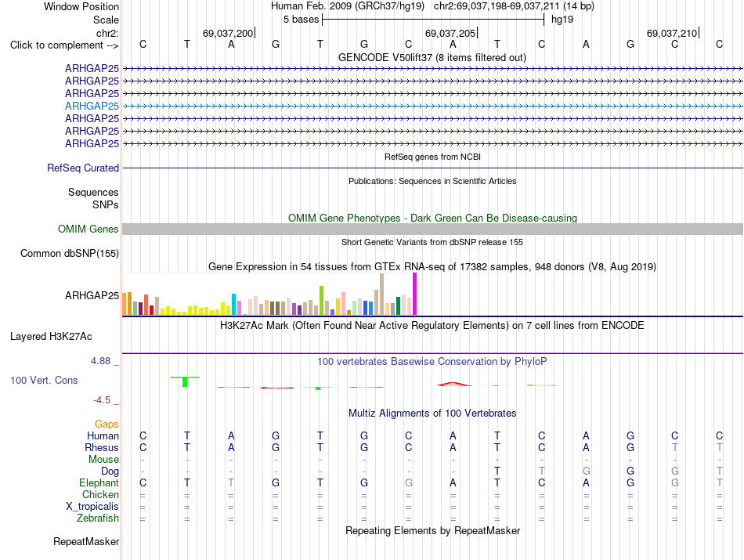Open the RepeatMasker track label
Viewport: 744px width, 560px height.
86,541
